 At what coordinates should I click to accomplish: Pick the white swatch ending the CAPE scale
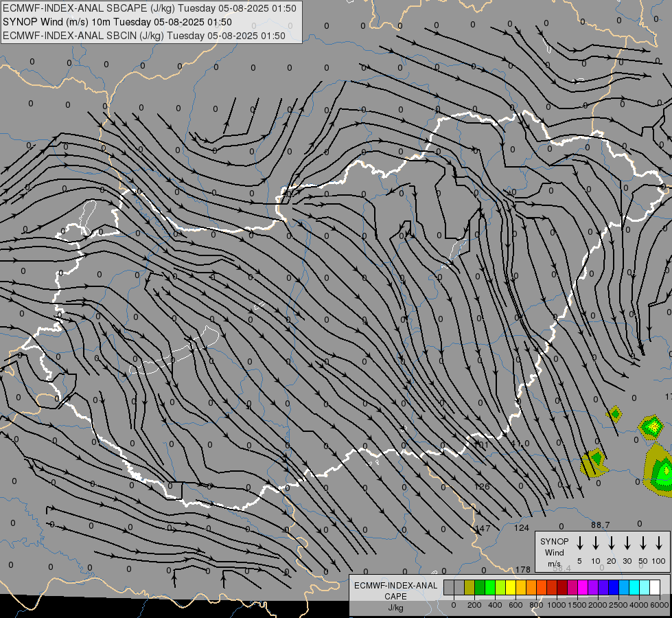coord(655,588)
